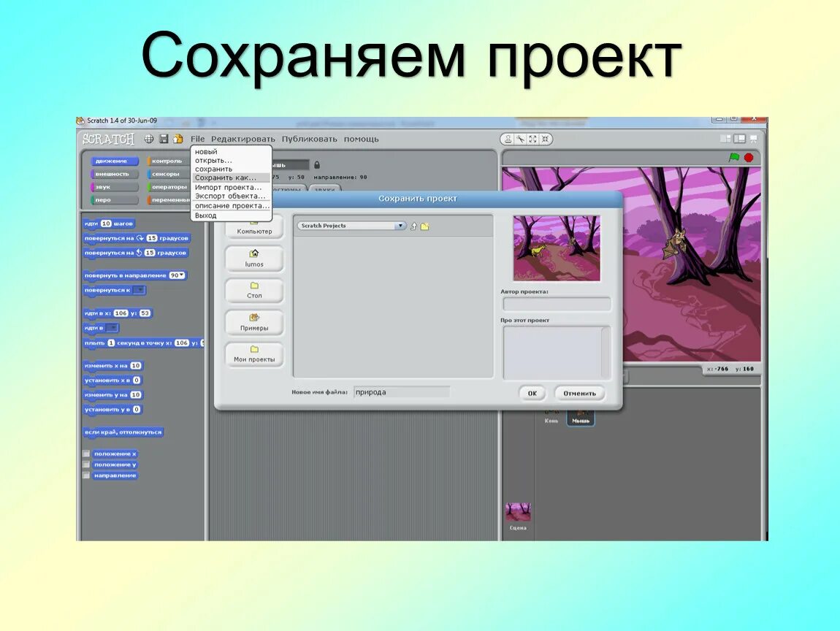The height and width of the screenshot is (631, 840).
Task: Open lumos home folder shortcut
Action: pyautogui.click(x=254, y=259)
